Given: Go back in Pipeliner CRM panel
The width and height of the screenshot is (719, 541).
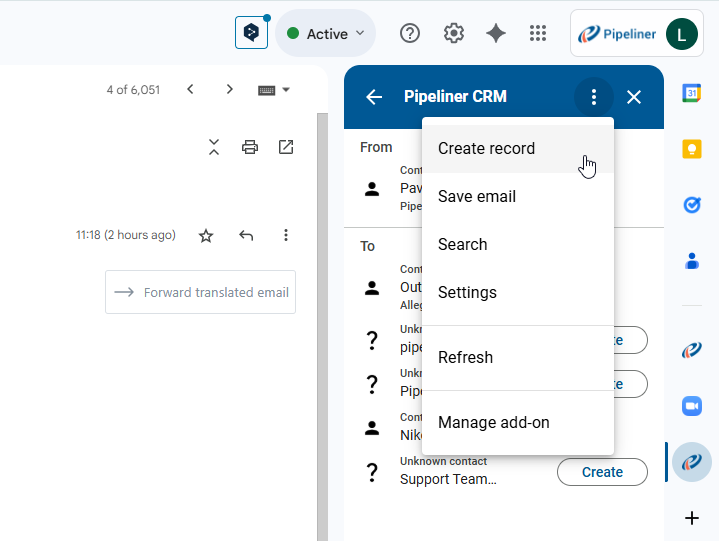Looking at the screenshot, I should [374, 97].
